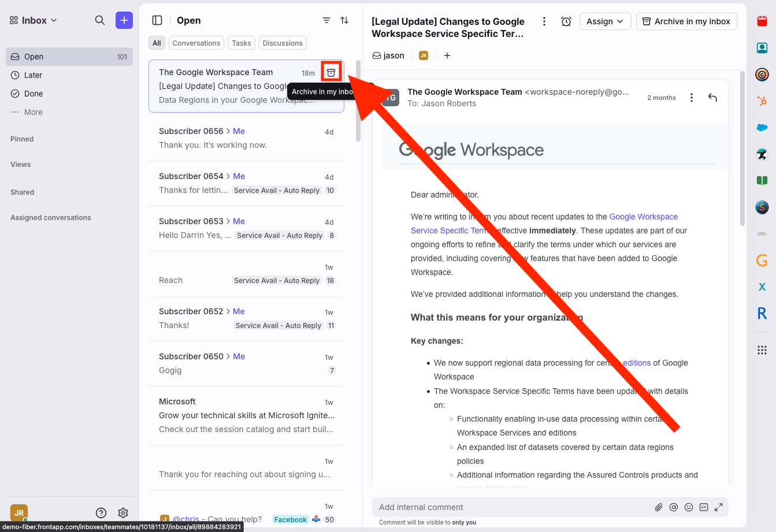Click the reply arrow on message
776x532 pixels.
coord(712,98)
